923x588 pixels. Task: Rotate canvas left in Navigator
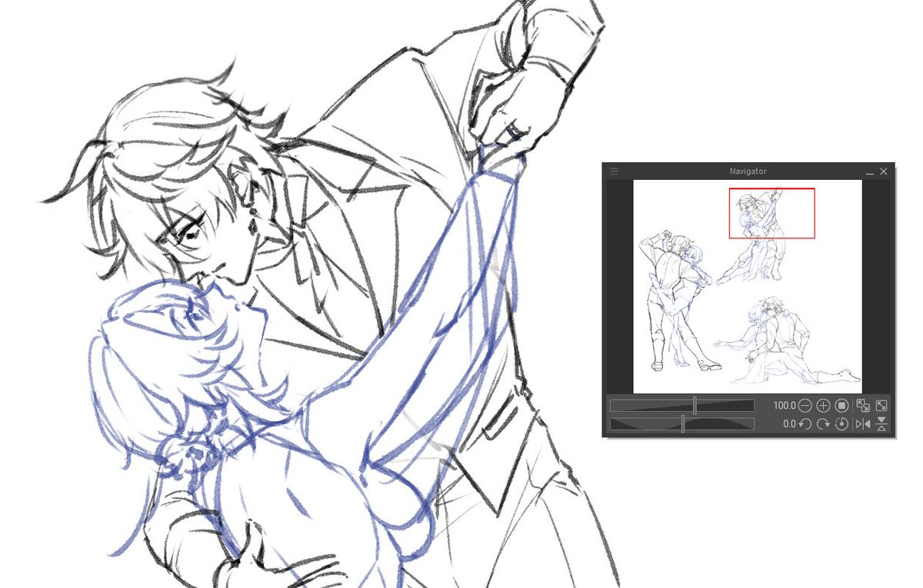805,424
